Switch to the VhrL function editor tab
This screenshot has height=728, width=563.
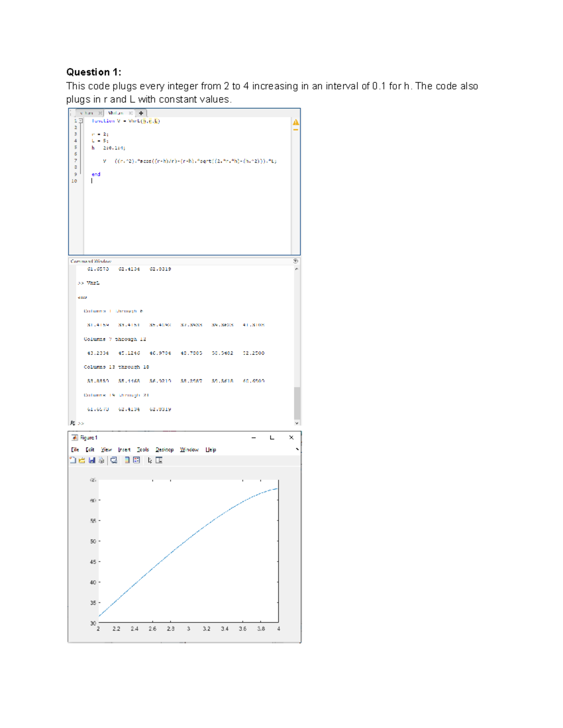(x=116, y=113)
